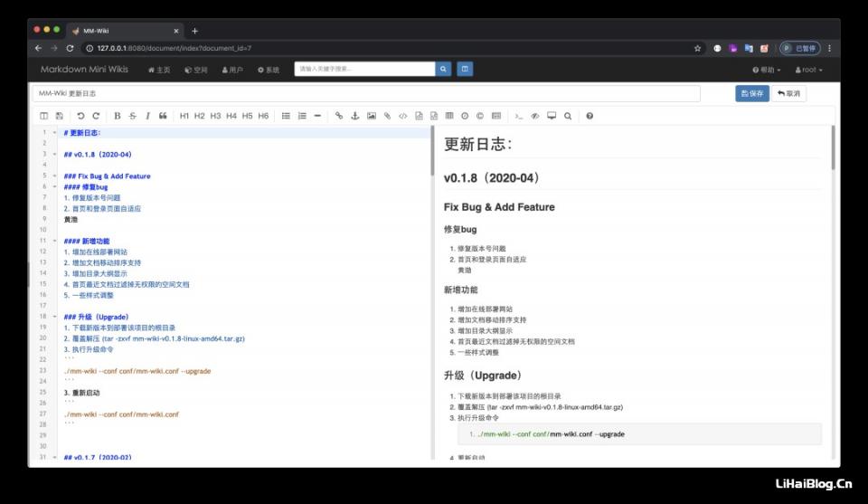
Task: Undo the last edit
Action: coord(80,116)
